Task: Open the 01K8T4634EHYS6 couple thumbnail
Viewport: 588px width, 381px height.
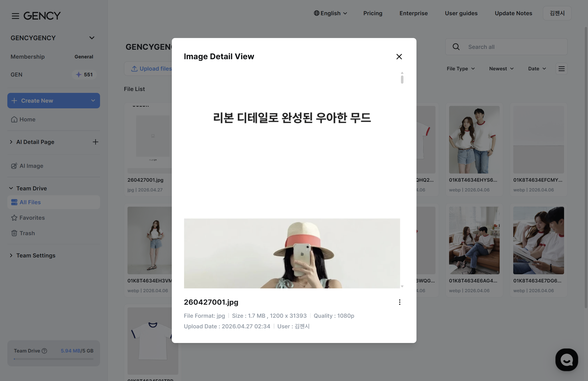Action: (474, 140)
